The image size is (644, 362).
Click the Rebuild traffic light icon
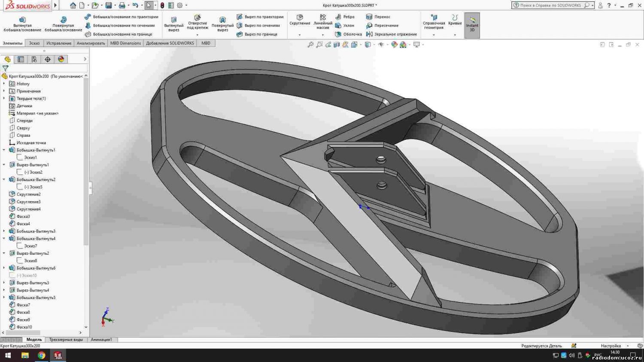pos(162,5)
